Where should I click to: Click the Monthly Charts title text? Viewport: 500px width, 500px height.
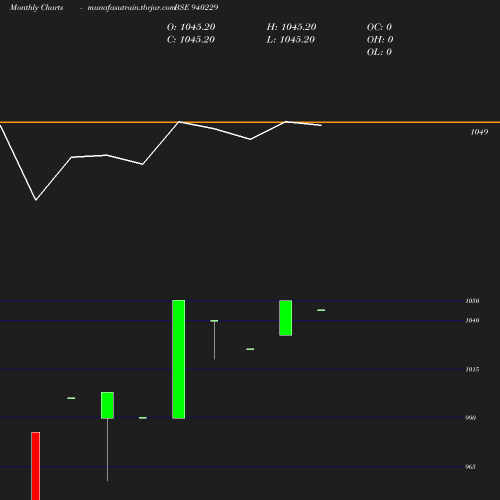click(x=37, y=7)
